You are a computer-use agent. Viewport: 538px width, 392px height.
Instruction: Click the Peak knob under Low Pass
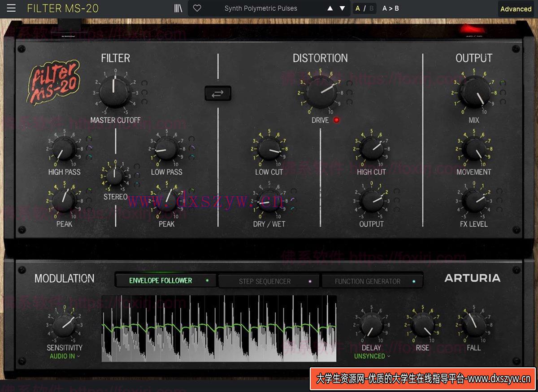[x=166, y=201]
